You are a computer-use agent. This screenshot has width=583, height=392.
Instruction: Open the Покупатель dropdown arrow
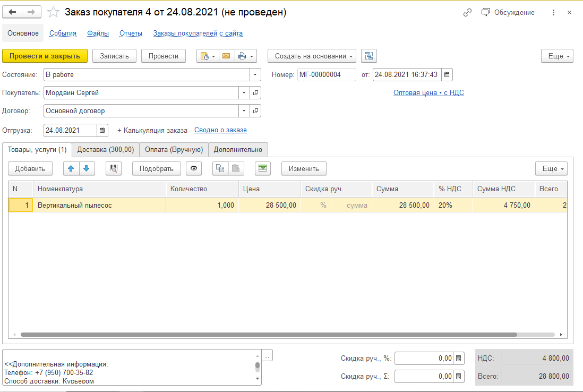(244, 93)
